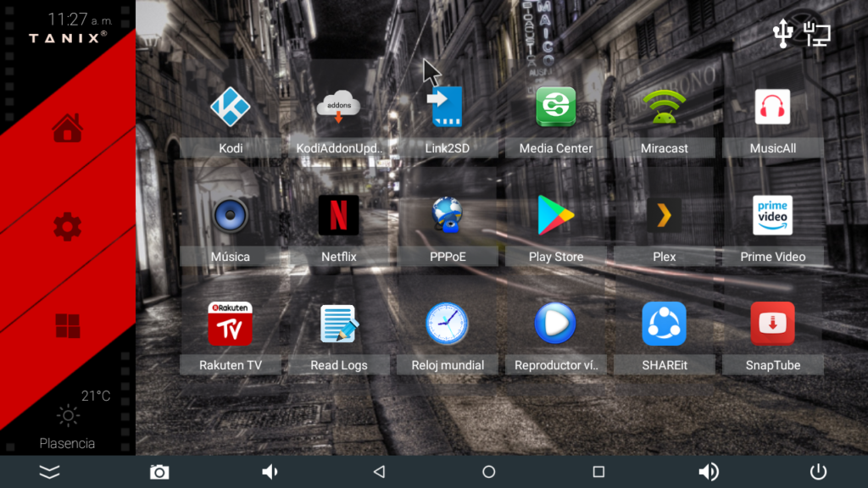
Task: Click the Rakuten TV label
Action: tap(231, 365)
